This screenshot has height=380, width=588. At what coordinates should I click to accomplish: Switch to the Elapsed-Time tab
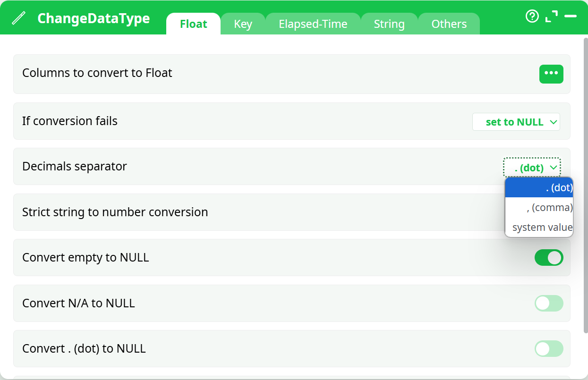click(313, 24)
